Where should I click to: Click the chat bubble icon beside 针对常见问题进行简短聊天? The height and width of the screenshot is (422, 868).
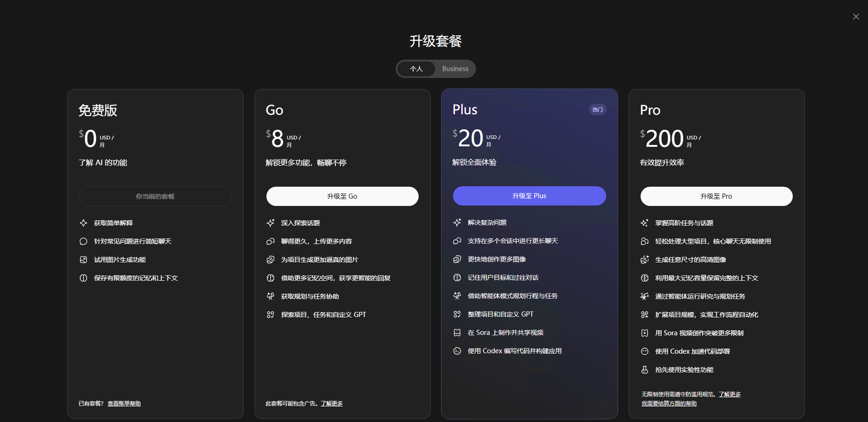(x=83, y=241)
